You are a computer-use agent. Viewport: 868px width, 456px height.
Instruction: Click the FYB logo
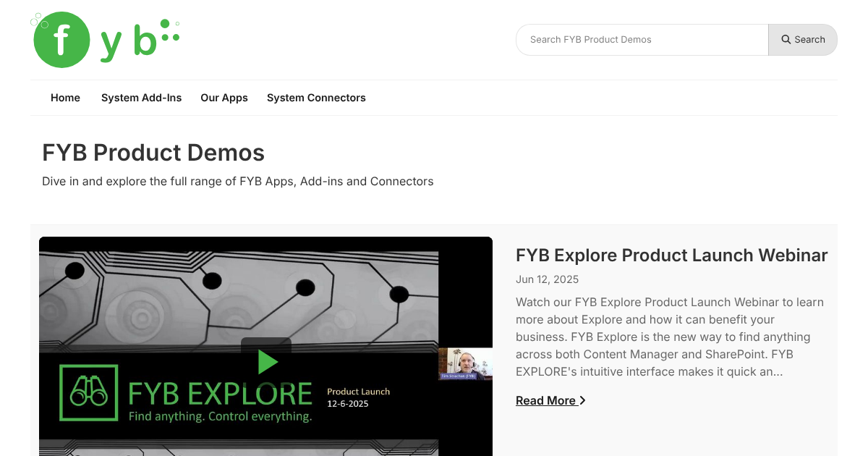pyautogui.click(x=105, y=40)
